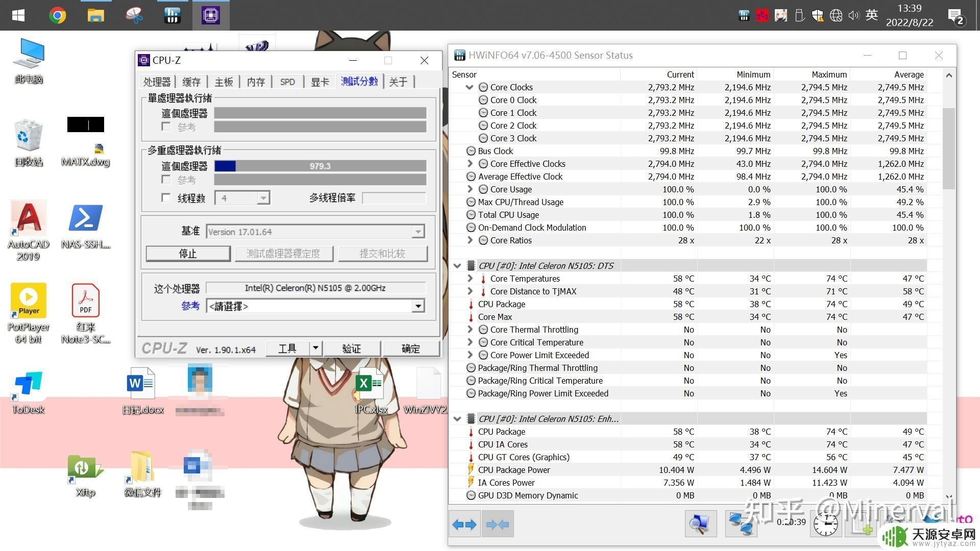
Task: Expand the Core Power Limit Exceeded row
Action: pos(470,355)
